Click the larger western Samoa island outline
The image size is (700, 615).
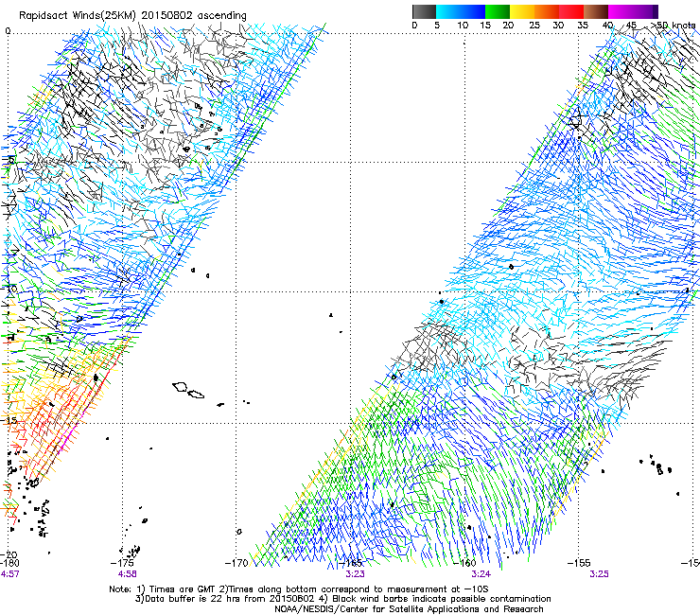point(180,386)
